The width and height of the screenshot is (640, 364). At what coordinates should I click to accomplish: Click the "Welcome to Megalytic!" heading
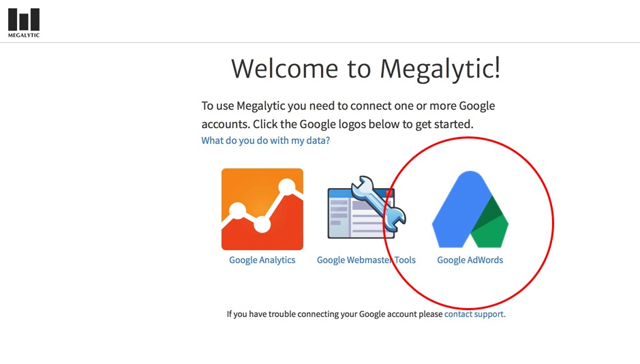pyautogui.click(x=365, y=68)
